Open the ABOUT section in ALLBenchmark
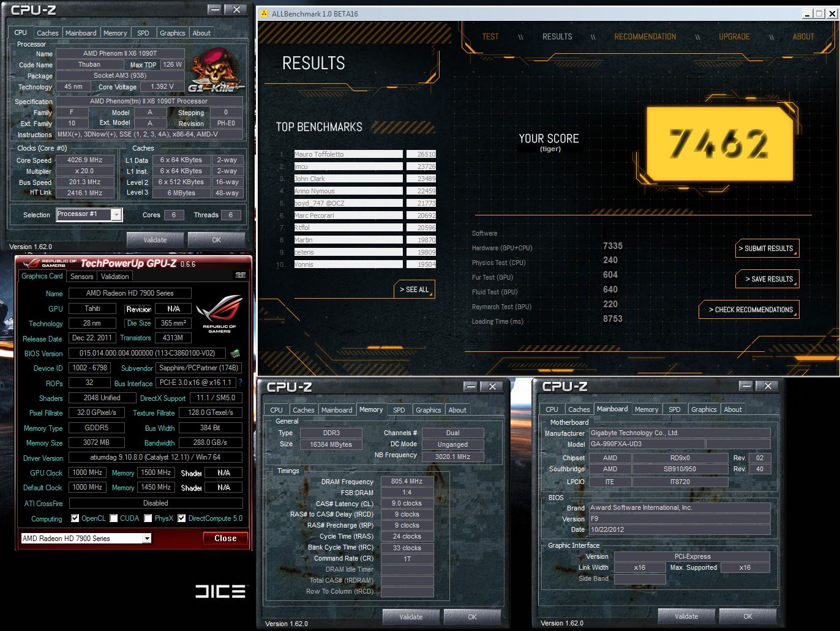 coord(803,37)
